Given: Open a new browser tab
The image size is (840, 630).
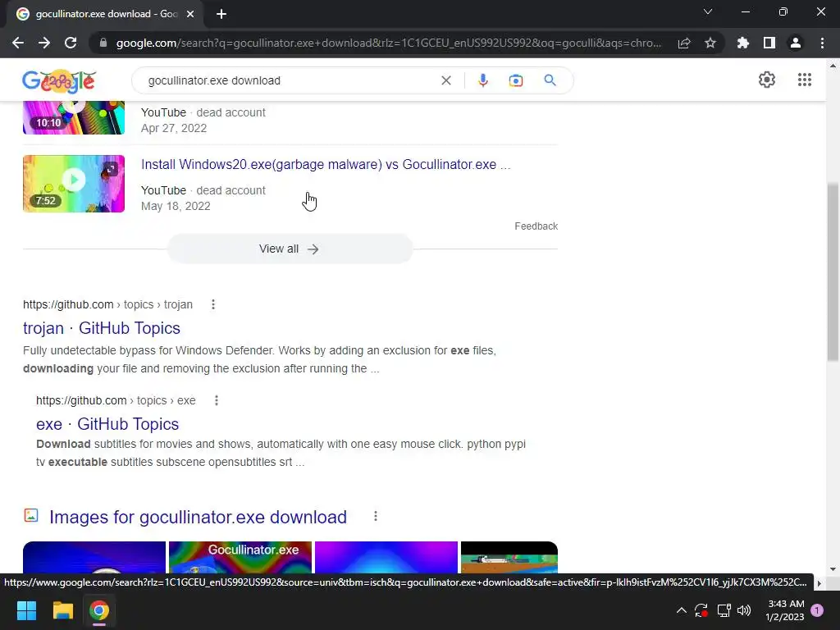Looking at the screenshot, I should 221,14.
